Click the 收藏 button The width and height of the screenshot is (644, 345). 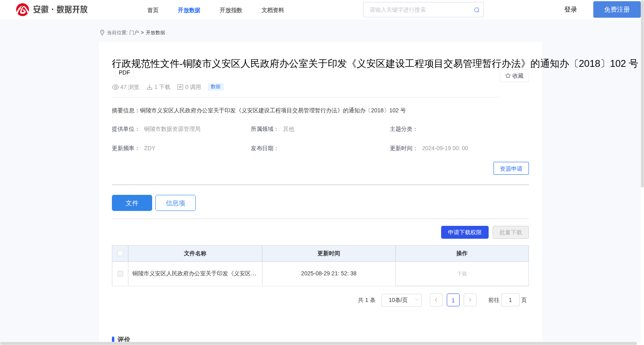(x=514, y=76)
